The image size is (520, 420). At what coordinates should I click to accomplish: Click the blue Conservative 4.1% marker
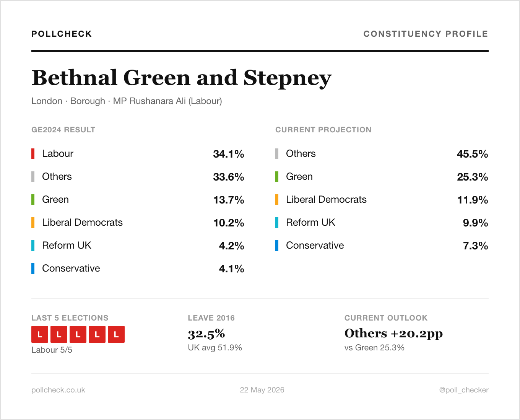[33, 269]
